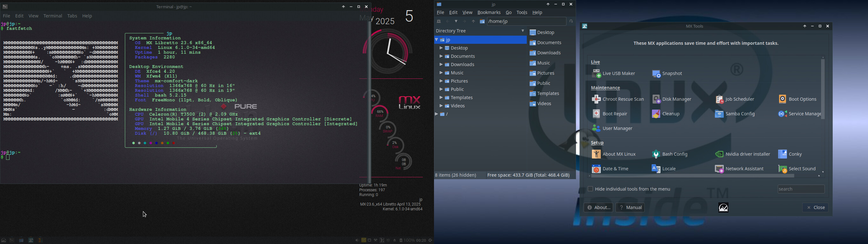
Task: Click the /home/jp path entry field
Action: (x=526, y=22)
